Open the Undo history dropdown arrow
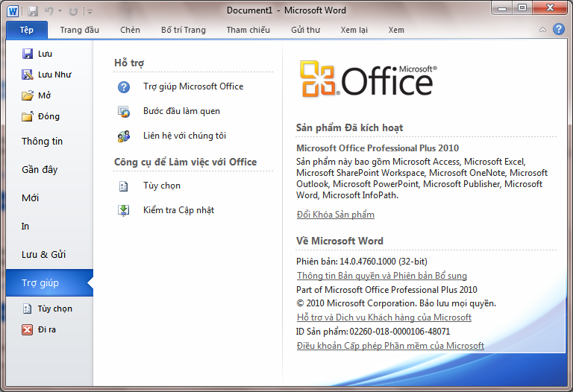The image size is (573, 392). (x=60, y=11)
